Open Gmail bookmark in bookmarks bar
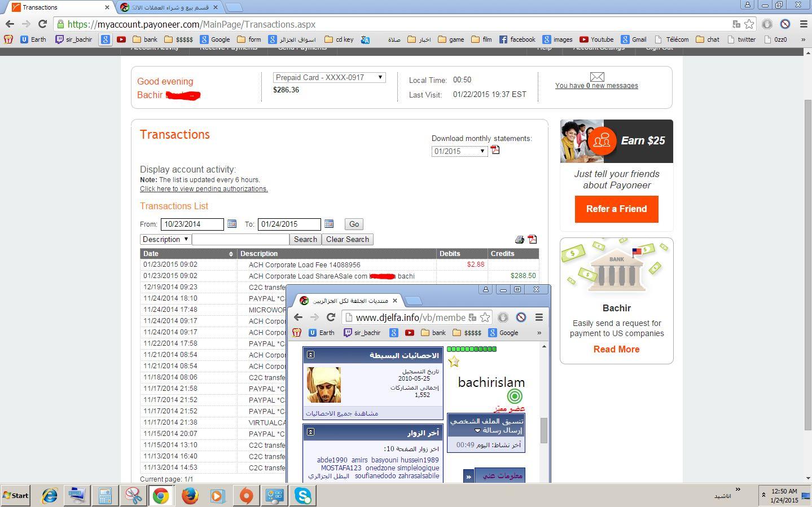This screenshot has width=812, height=507. point(634,39)
